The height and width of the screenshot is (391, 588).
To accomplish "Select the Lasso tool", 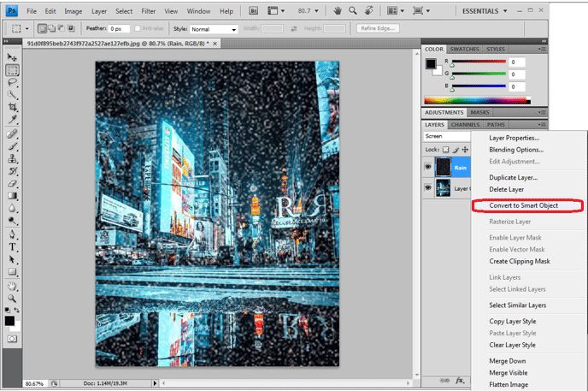I will click(12, 82).
